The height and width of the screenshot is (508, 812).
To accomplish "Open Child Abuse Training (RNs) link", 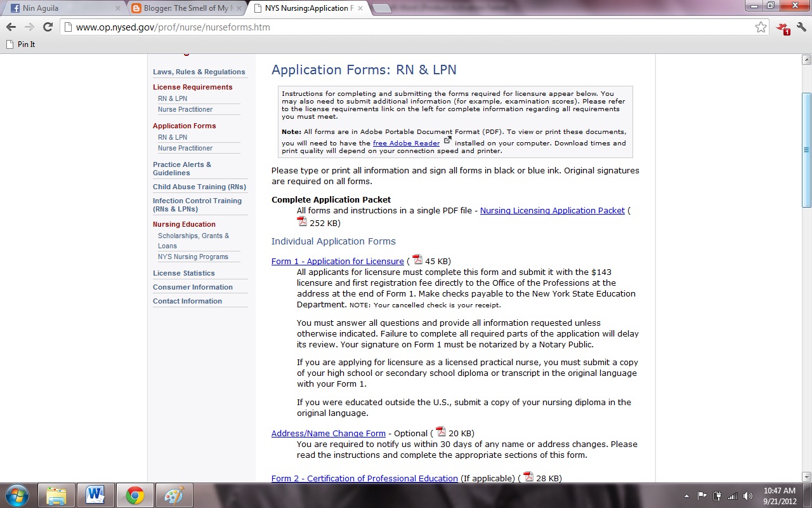I will pos(199,187).
